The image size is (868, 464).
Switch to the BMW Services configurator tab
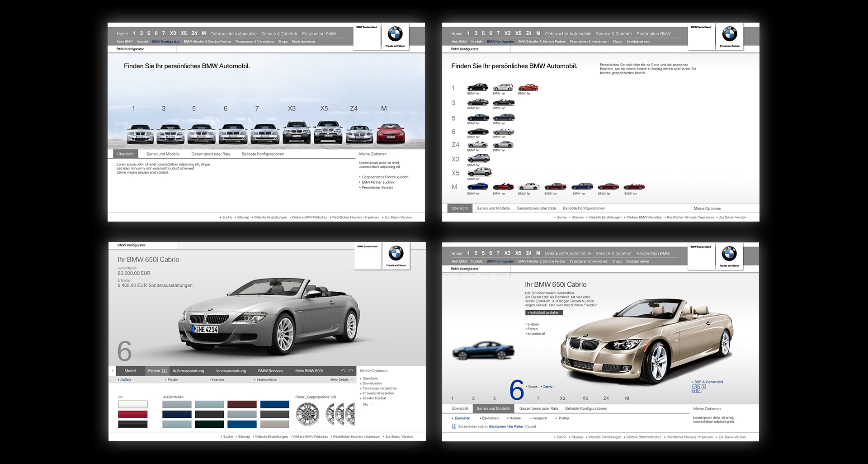[270, 371]
